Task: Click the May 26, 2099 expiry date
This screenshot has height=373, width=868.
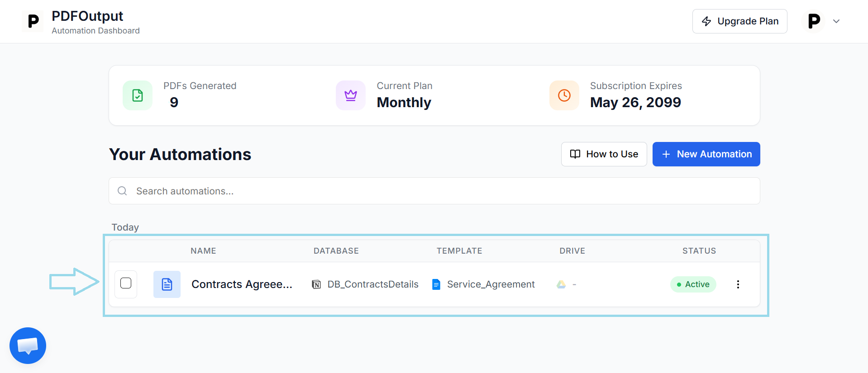Action: [635, 103]
